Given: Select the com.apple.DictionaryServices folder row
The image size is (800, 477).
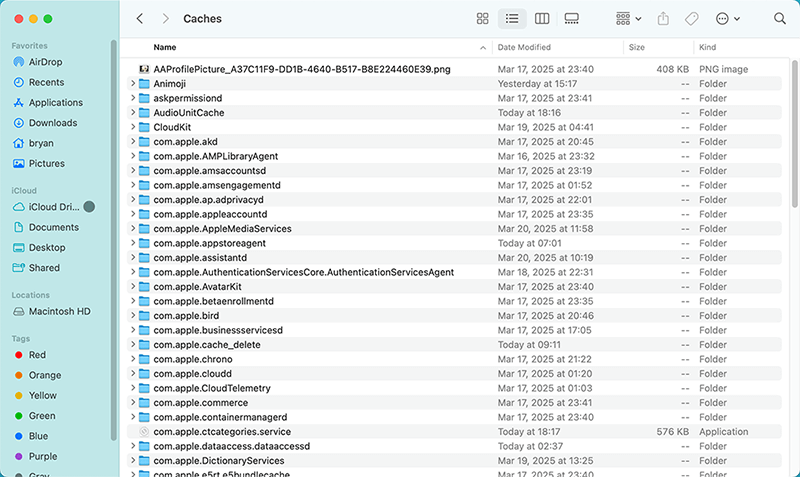Looking at the screenshot, I should pyautogui.click(x=454, y=461).
